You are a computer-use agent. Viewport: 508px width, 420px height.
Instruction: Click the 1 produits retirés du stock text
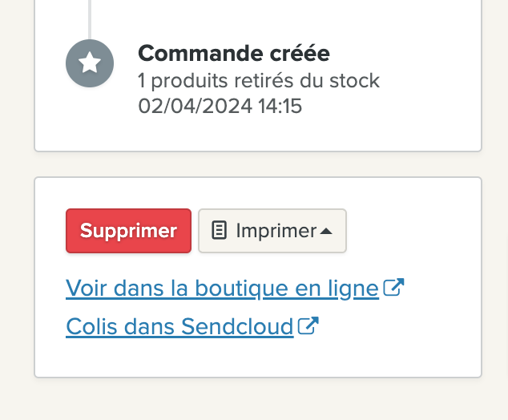click(259, 81)
